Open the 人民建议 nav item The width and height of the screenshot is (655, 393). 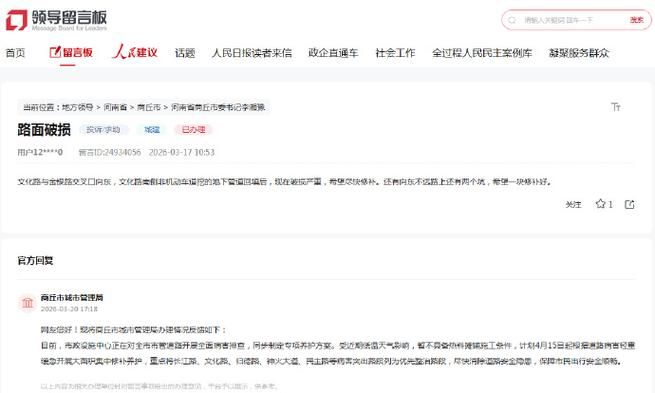click(x=135, y=52)
